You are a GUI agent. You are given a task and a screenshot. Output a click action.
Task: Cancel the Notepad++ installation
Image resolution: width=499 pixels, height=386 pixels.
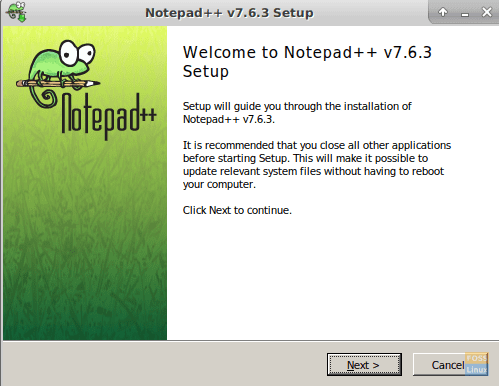[x=450, y=364]
